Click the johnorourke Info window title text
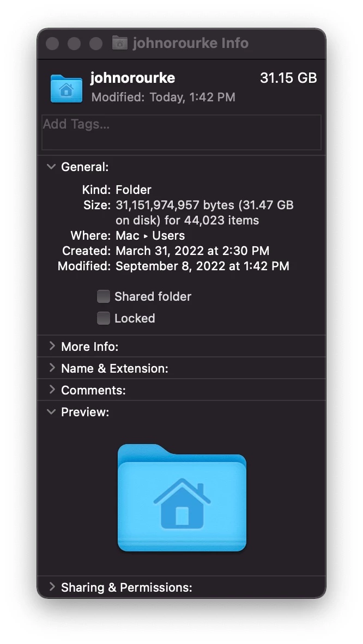Screen dimensions: 363x644 pos(190,42)
